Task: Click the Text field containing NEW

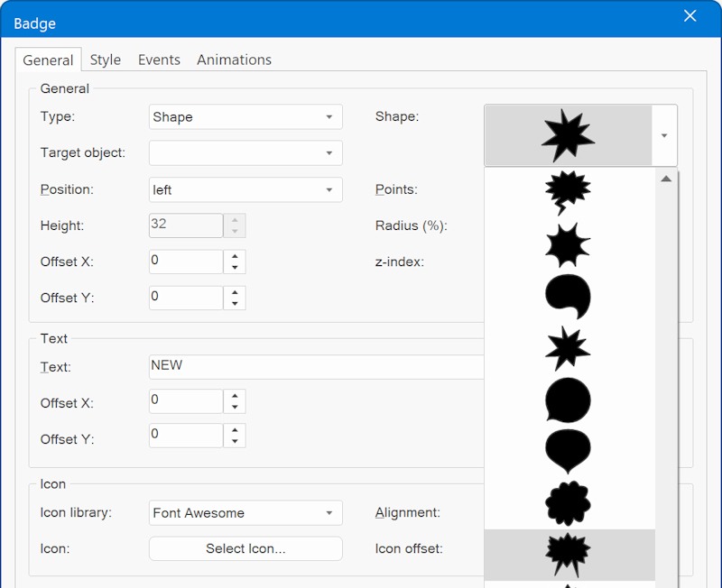Action: 316,366
